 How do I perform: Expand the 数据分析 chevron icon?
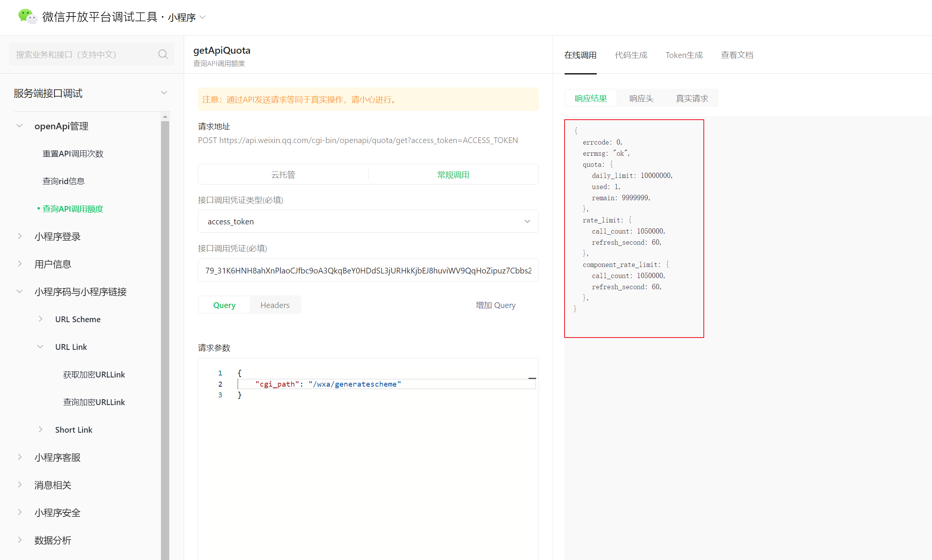pyautogui.click(x=20, y=540)
